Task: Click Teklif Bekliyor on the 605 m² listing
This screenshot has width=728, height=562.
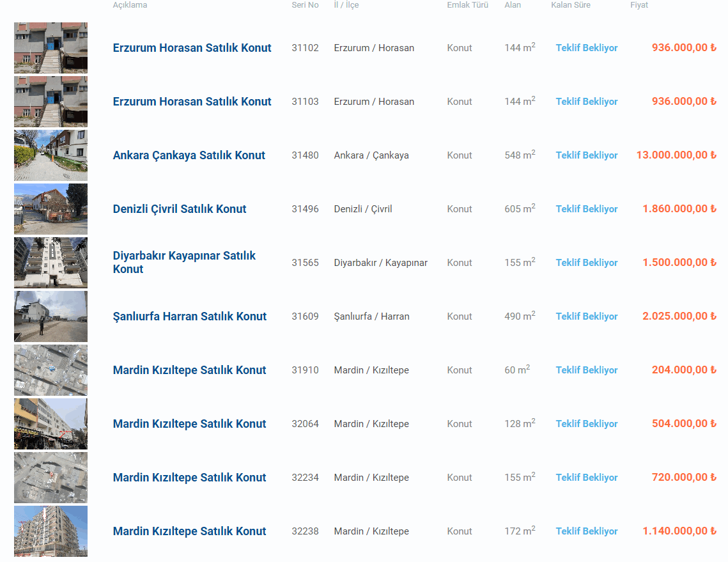Action: pyautogui.click(x=587, y=209)
